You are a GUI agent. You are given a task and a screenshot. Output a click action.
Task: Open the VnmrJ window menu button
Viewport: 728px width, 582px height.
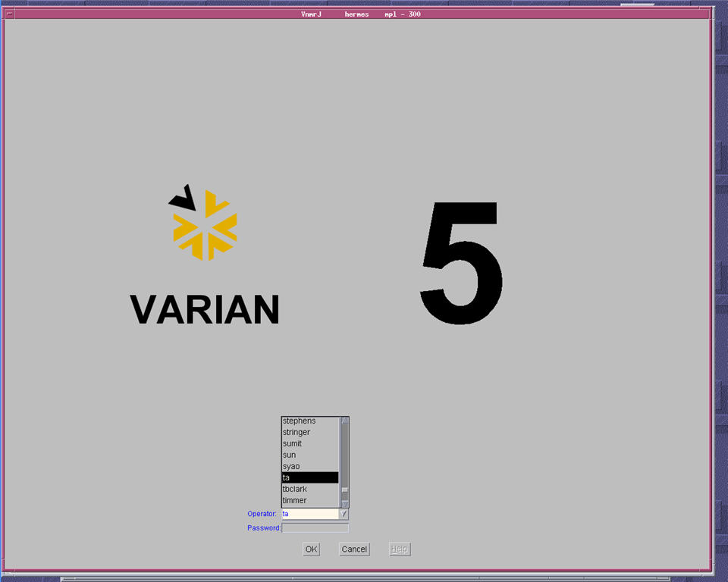click(x=9, y=14)
